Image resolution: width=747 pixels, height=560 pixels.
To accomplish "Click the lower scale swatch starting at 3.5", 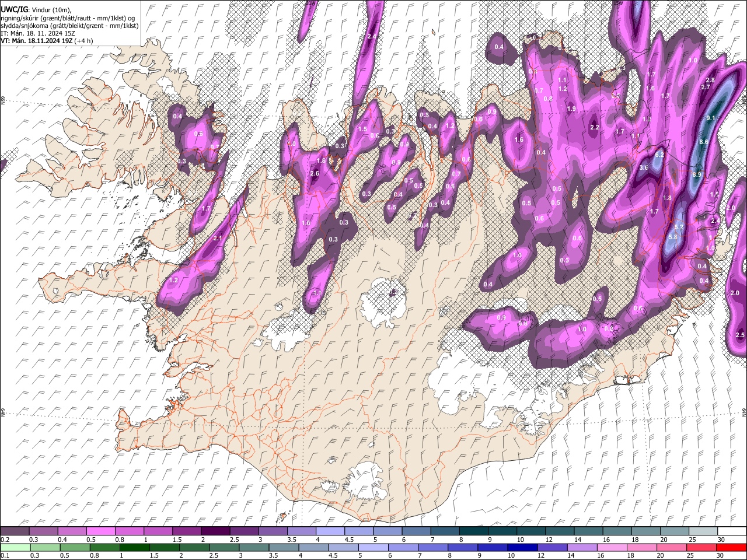I will pyautogui.click(x=284, y=547).
